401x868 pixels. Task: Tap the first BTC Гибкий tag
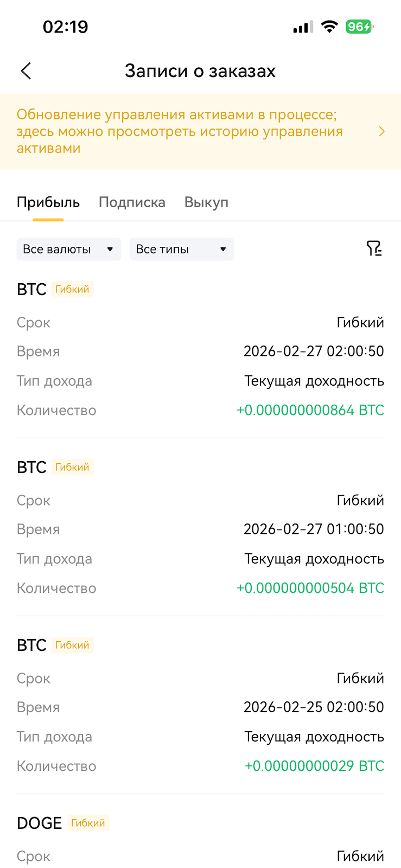[x=72, y=289]
